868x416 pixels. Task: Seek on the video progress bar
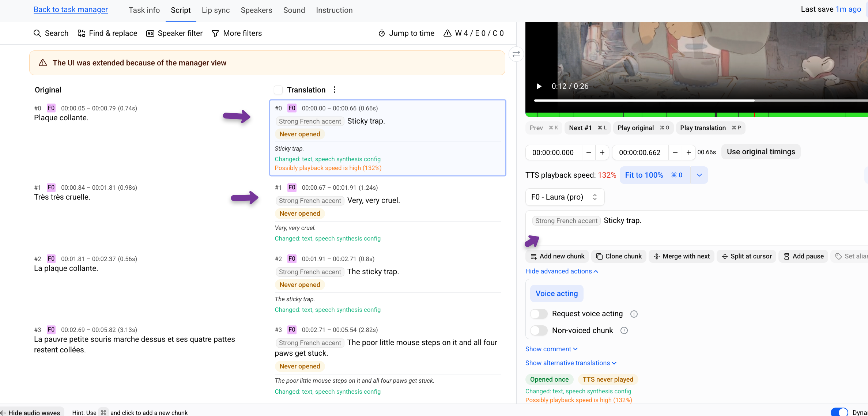(701, 100)
